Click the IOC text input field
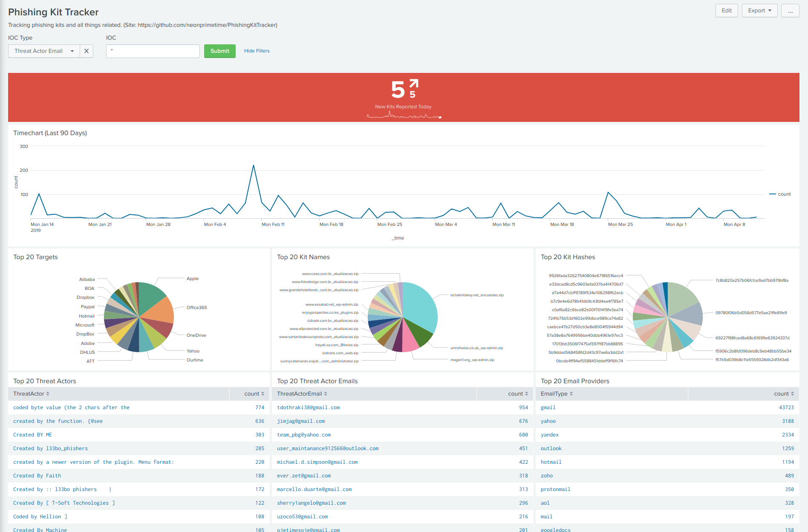 coord(153,51)
